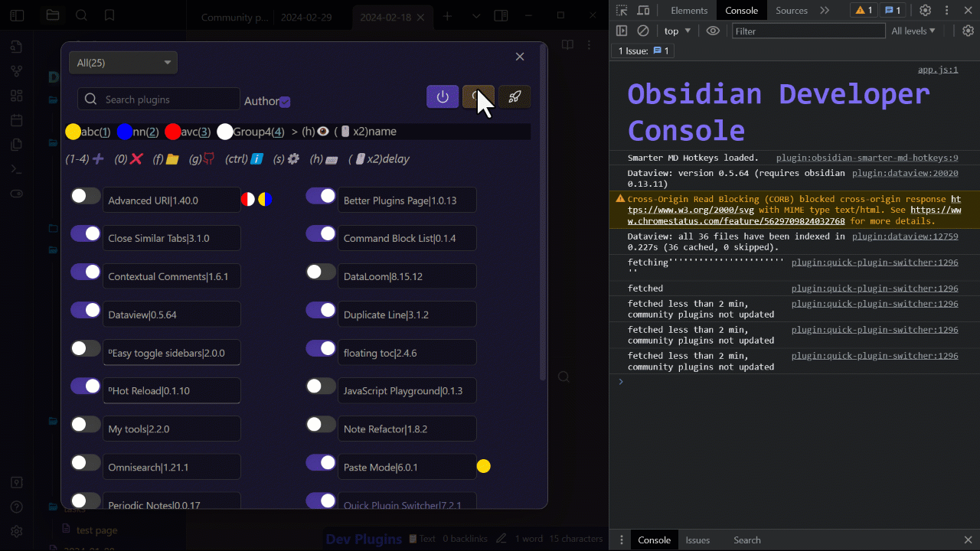Focus the Search plugins field

point(158,99)
